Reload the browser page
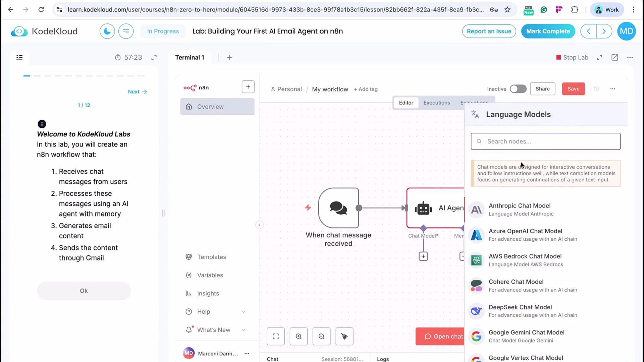 pos(41,10)
